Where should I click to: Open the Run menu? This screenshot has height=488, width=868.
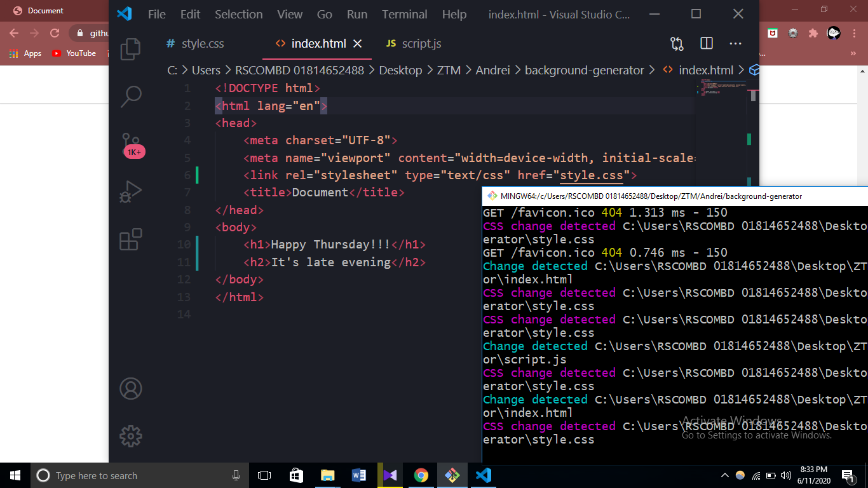pyautogui.click(x=357, y=15)
